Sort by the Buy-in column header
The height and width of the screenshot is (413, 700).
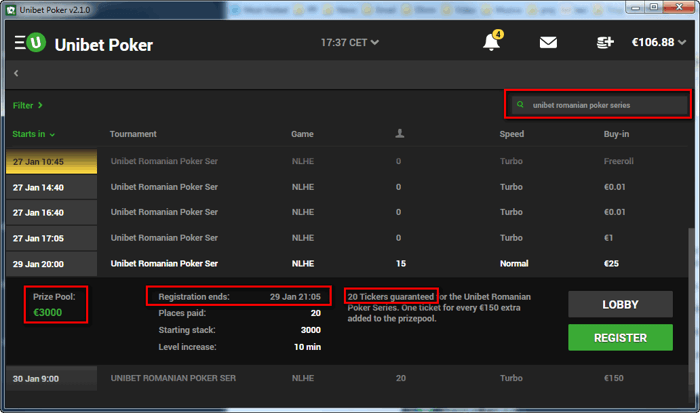click(x=616, y=134)
